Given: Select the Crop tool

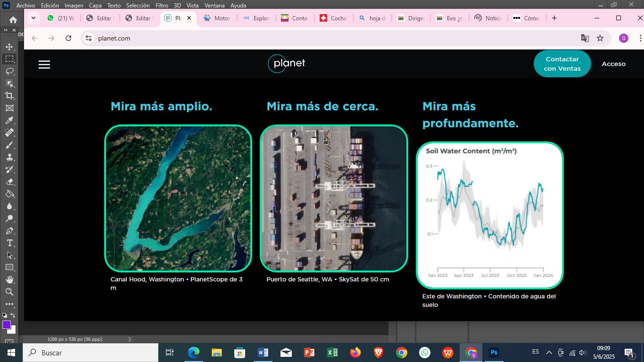Looking at the screenshot, I should pos(9,96).
